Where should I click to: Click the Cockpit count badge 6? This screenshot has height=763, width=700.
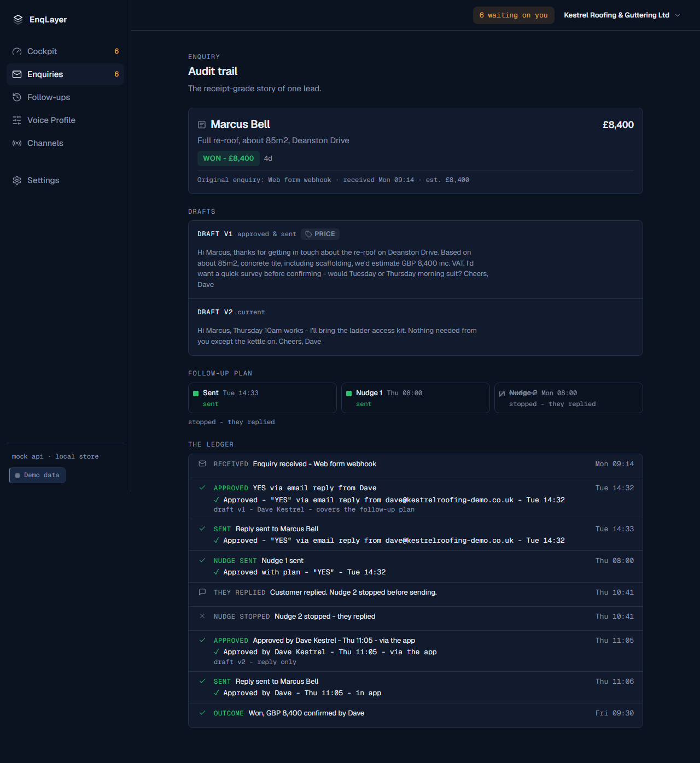(x=116, y=51)
